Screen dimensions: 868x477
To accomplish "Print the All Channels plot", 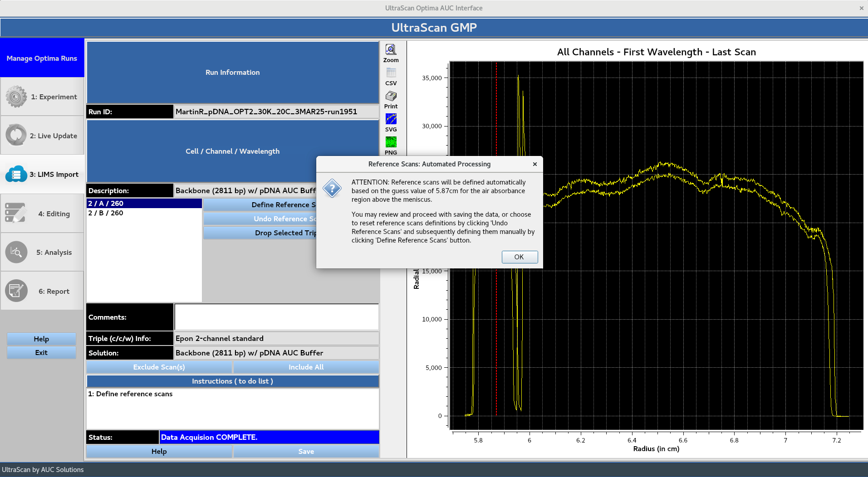I will (x=390, y=99).
